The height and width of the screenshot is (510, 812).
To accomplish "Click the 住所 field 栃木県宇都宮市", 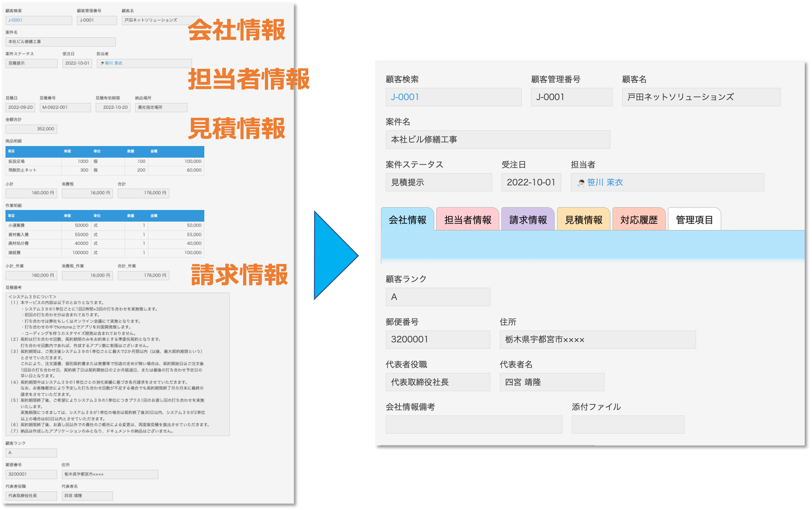I will pos(597,339).
